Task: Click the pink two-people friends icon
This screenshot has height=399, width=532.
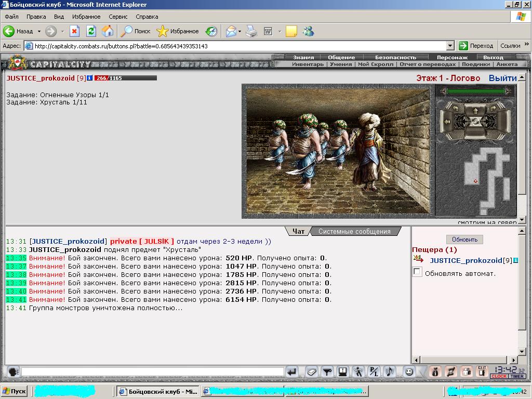Action: 467,372
